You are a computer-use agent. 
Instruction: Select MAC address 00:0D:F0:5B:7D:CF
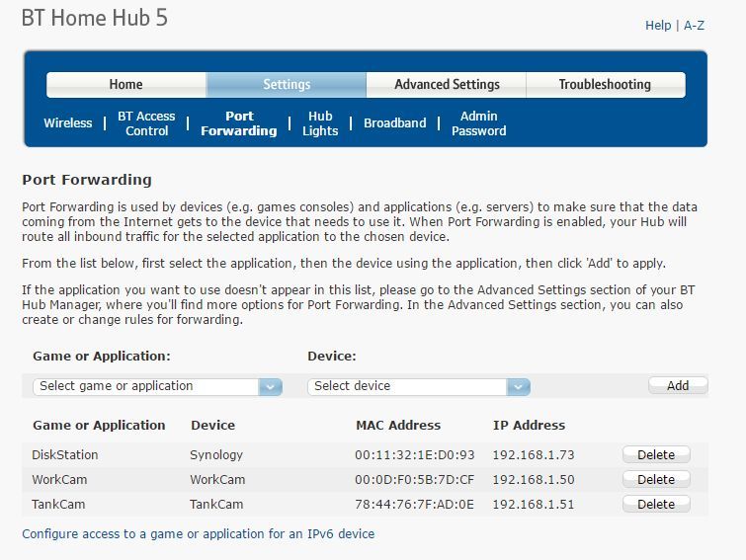click(414, 480)
